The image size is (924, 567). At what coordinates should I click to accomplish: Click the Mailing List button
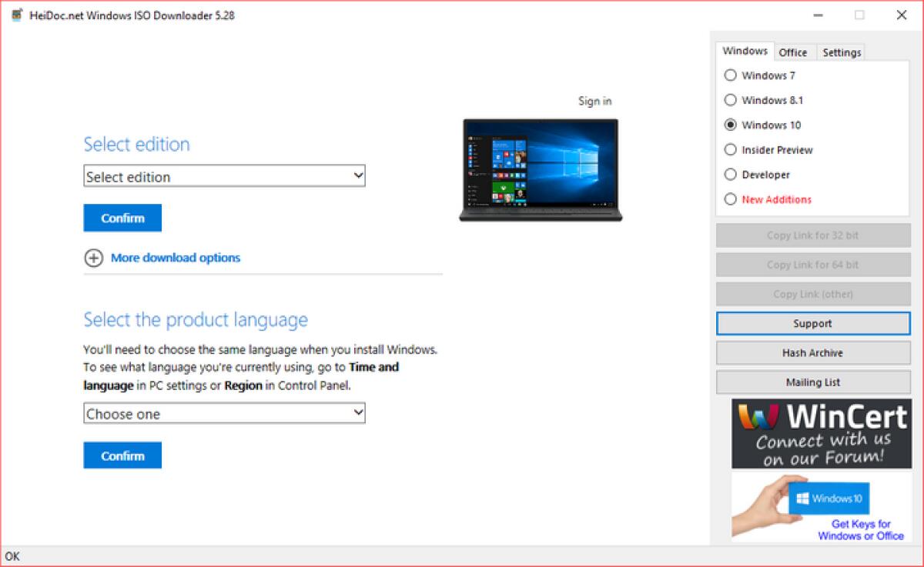pyautogui.click(x=813, y=382)
